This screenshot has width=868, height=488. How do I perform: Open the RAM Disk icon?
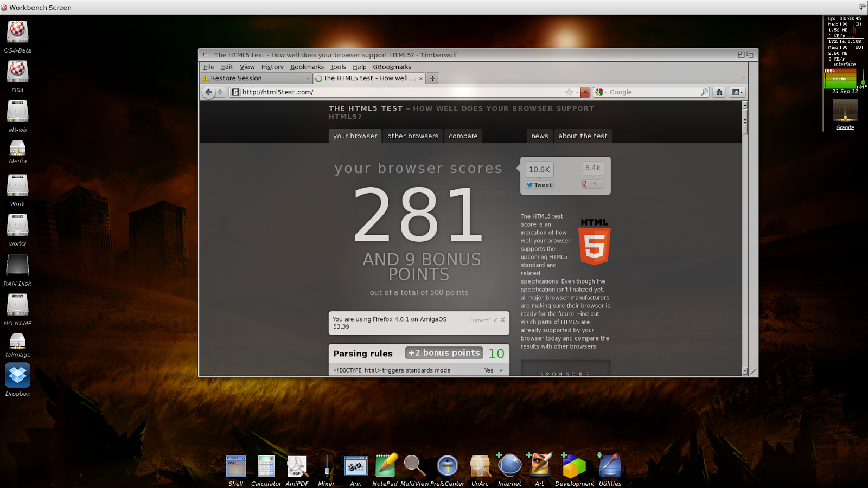tap(17, 265)
